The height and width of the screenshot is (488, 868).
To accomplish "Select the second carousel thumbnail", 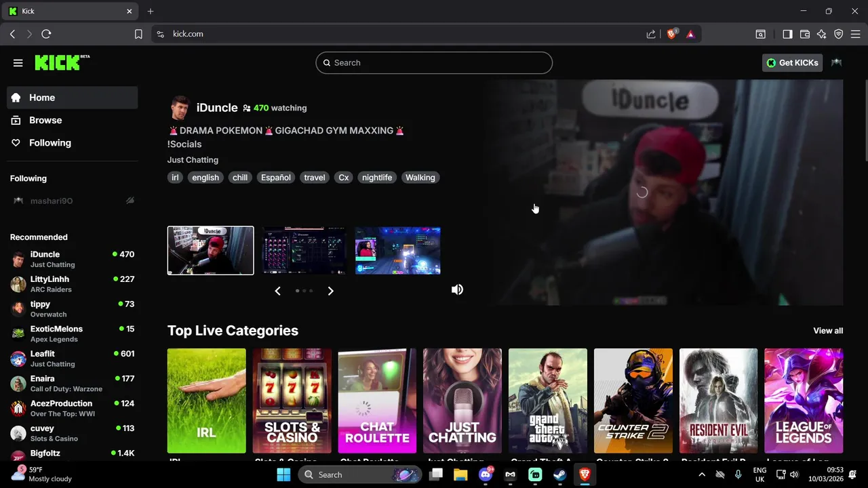I will tap(304, 251).
